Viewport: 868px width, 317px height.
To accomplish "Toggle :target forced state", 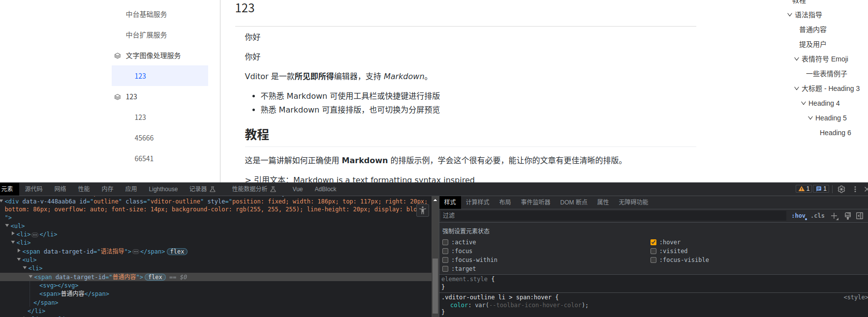I will coord(445,269).
